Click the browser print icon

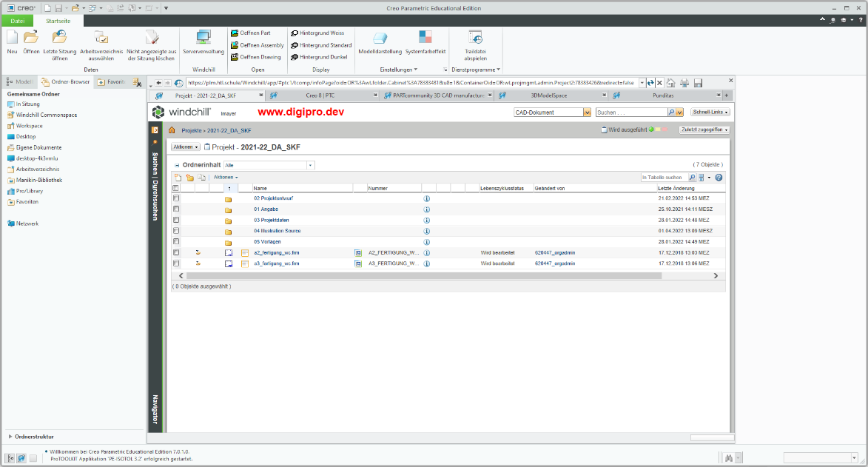click(x=684, y=83)
